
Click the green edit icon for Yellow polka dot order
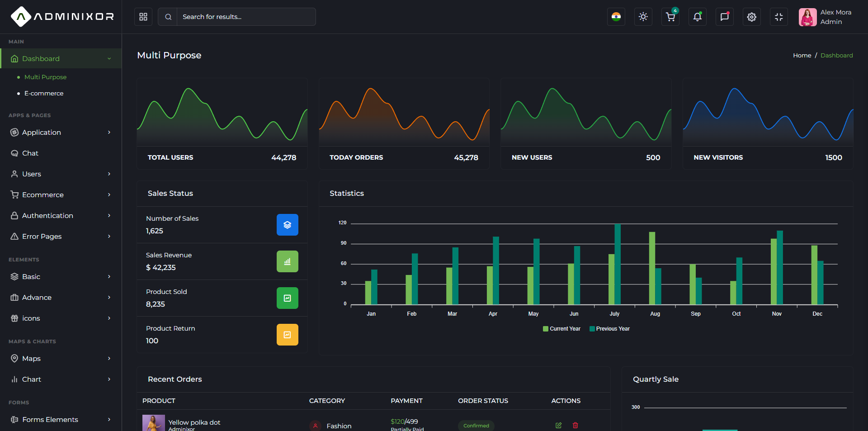558,425
